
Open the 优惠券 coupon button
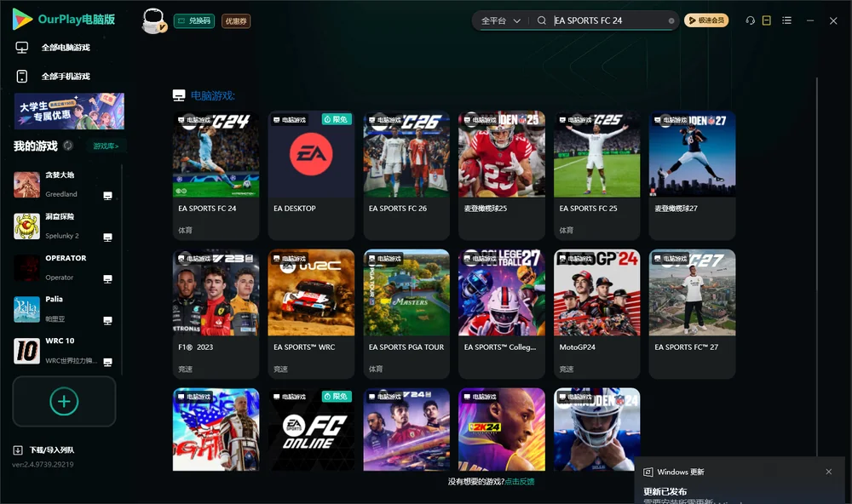coord(236,20)
